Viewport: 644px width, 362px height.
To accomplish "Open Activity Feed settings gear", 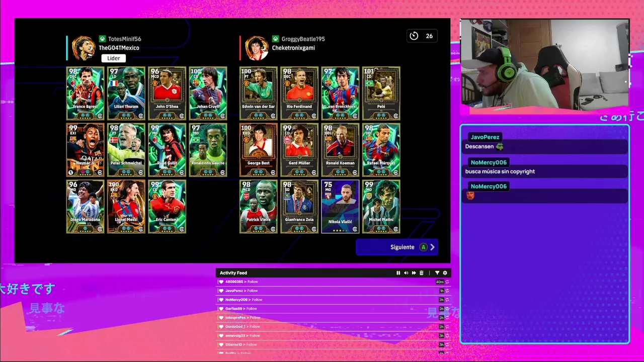I will pos(445,273).
